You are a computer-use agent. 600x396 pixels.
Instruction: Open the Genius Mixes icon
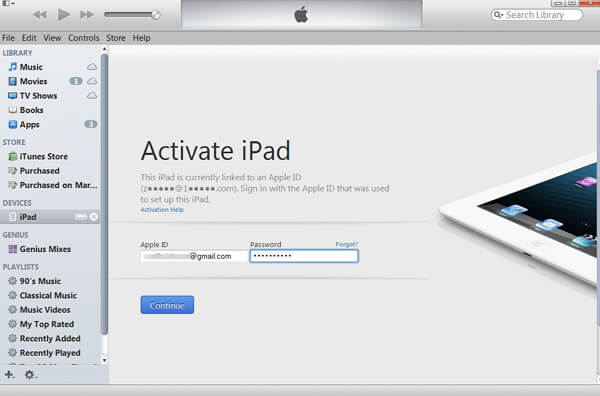click(13, 249)
